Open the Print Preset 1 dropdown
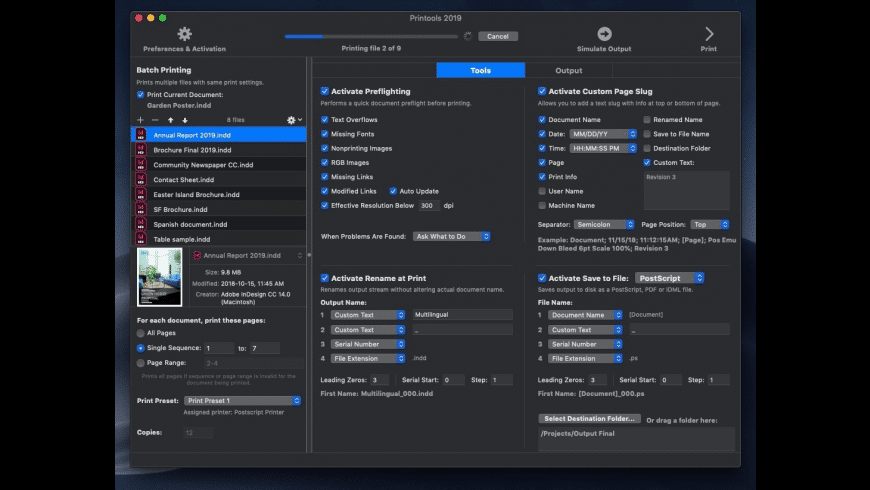Screen dimensions: 870x490 coord(243,401)
